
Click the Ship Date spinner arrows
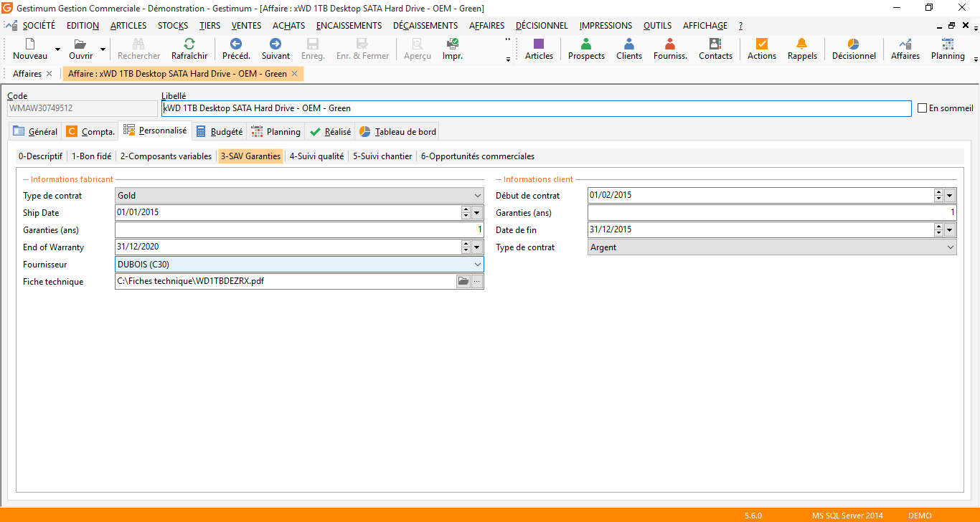[x=466, y=213]
